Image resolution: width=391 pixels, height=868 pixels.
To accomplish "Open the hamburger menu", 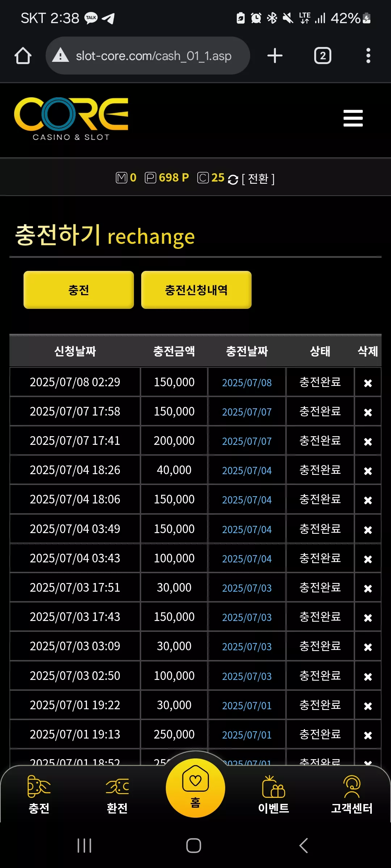I will pos(353,118).
